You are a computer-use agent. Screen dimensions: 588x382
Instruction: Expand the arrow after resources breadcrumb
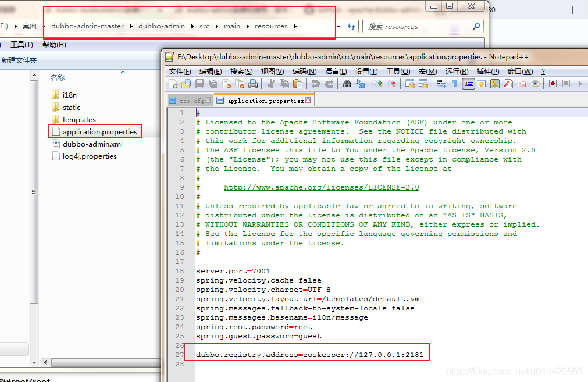[295, 26]
